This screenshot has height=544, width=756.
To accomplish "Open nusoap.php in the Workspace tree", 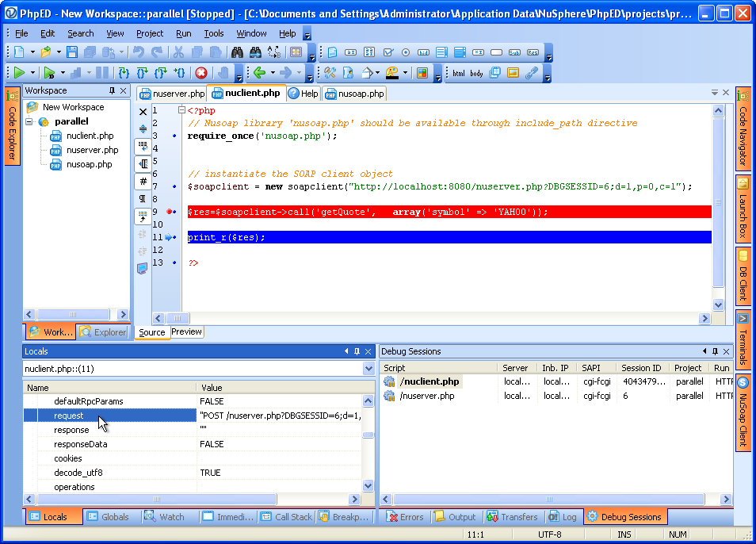I will [x=89, y=164].
